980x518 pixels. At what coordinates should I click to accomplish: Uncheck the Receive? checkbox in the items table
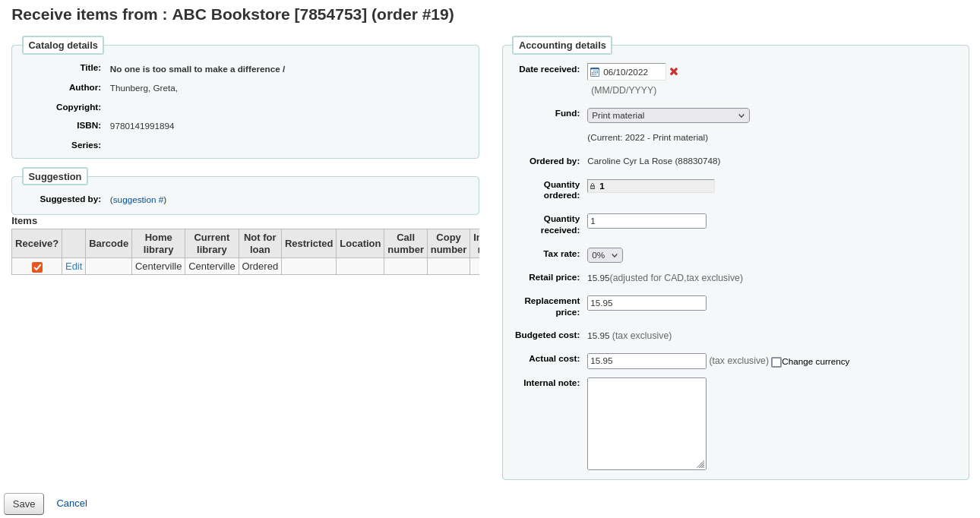[x=36, y=267]
